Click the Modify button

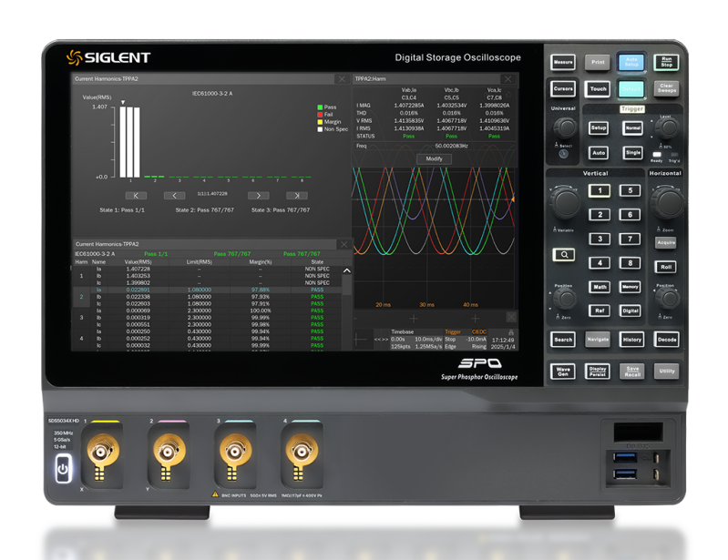pyautogui.click(x=434, y=158)
